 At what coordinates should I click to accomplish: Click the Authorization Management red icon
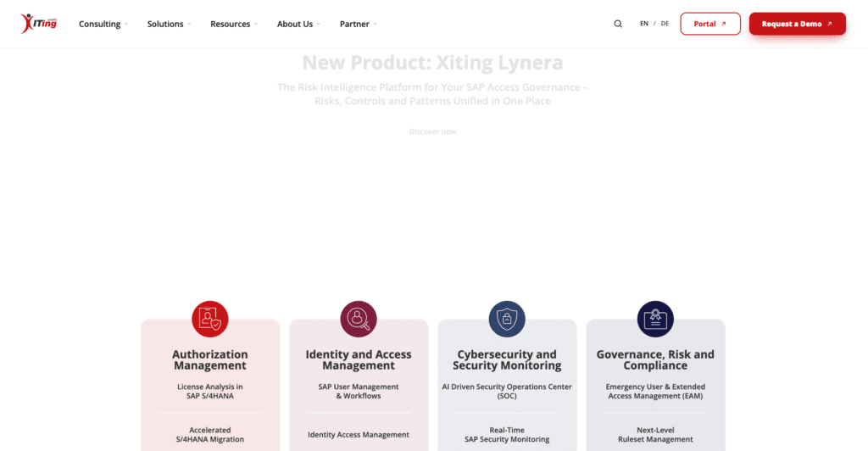click(x=210, y=319)
